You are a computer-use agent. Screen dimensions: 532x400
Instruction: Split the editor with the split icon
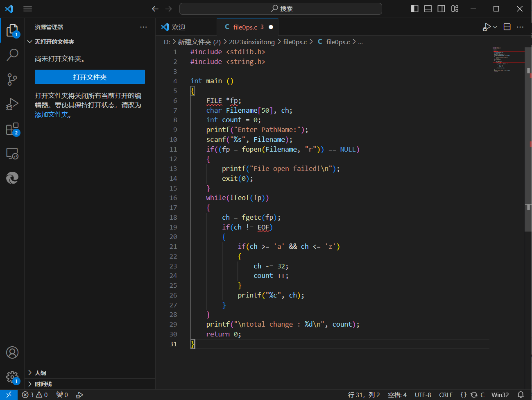pyautogui.click(x=507, y=27)
